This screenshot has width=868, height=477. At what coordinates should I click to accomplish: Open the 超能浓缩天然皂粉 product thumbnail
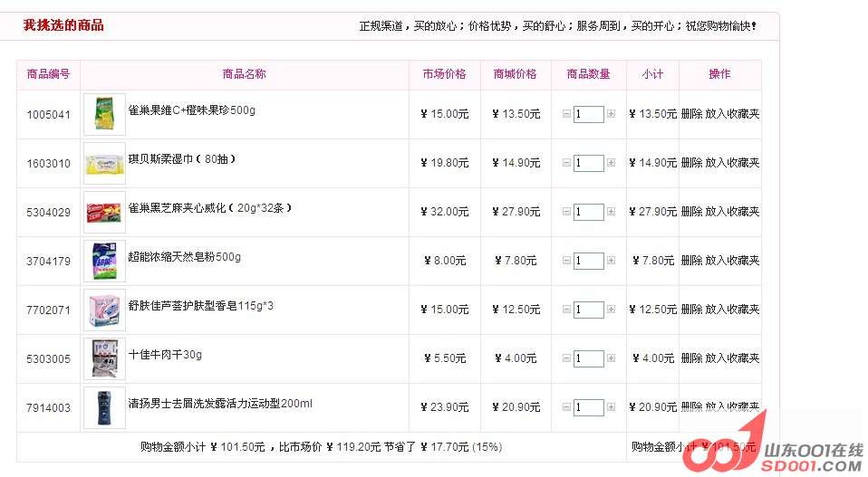104,261
